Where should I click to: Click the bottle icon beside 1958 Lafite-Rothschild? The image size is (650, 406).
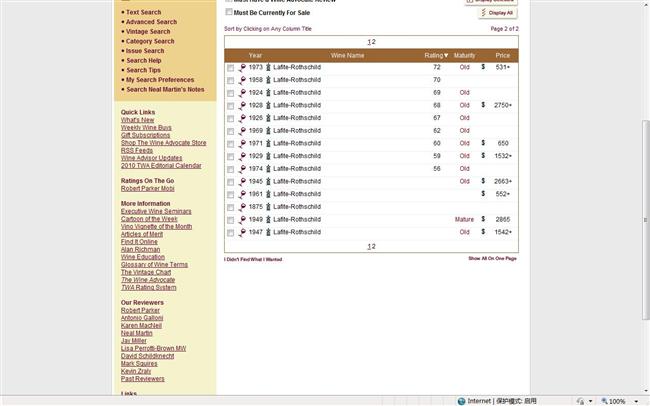click(268, 80)
